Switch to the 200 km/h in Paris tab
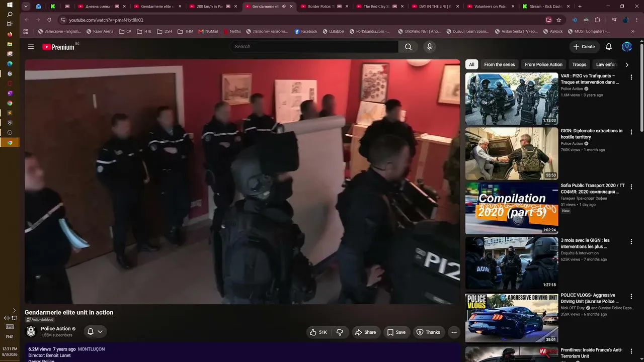644x362 pixels. point(213,7)
